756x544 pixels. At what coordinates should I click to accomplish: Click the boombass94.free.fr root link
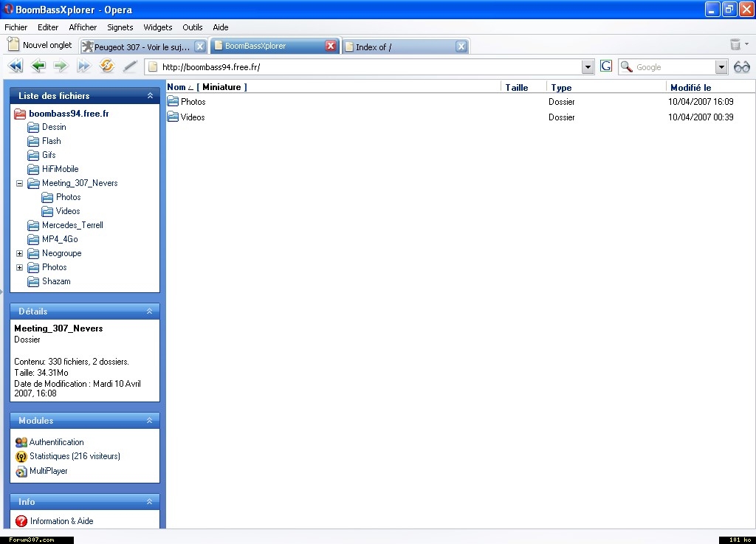pyautogui.click(x=69, y=114)
